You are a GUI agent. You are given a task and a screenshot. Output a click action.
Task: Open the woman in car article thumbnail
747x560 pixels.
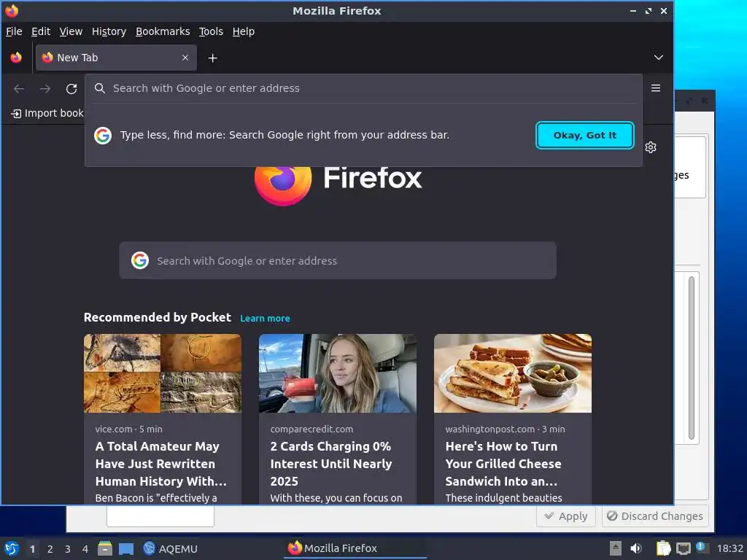coord(337,373)
